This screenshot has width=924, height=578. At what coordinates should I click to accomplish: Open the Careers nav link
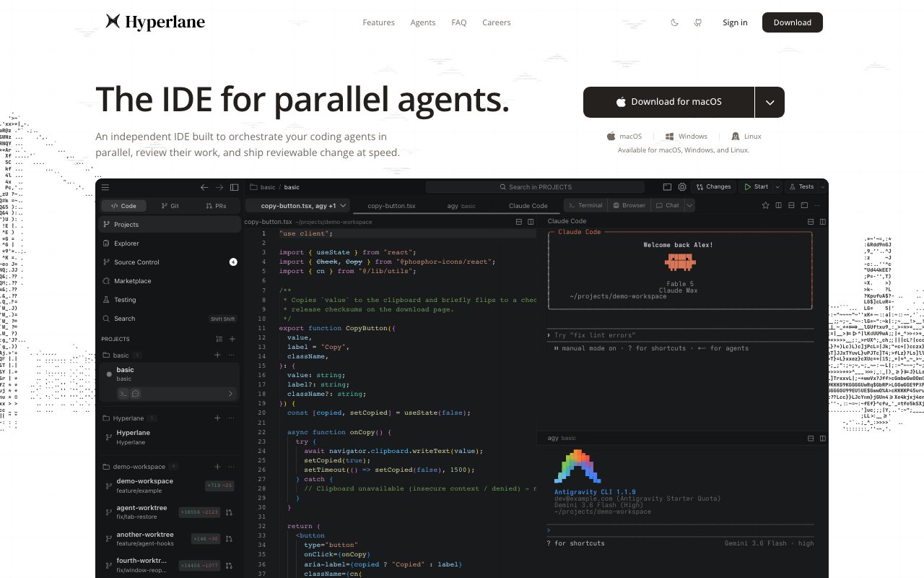tap(497, 22)
